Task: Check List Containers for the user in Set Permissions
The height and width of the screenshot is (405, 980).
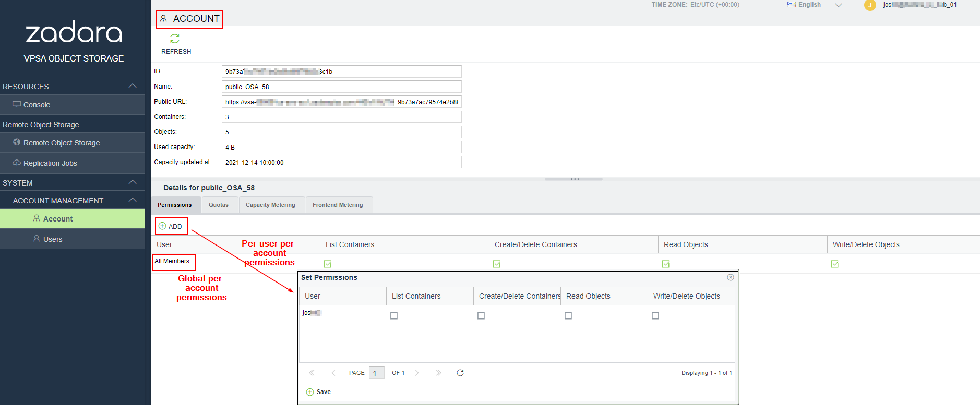Action: pyautogui.click(x=394, y=316)
